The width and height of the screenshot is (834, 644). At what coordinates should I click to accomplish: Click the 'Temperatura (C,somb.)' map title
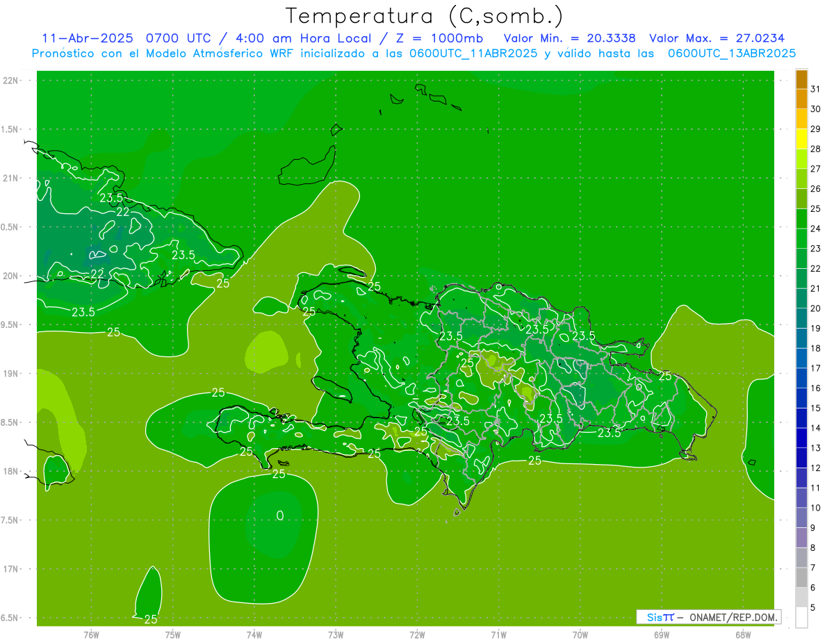(x=424, y=16)
